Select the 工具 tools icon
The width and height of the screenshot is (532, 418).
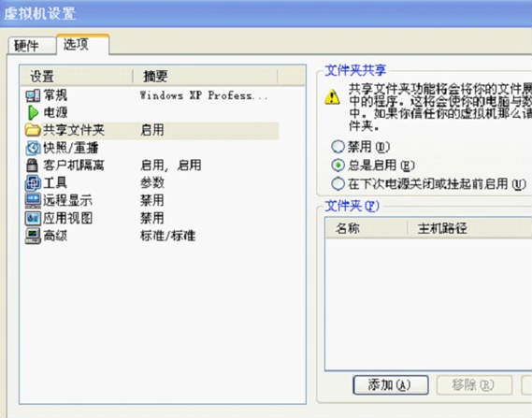[33, 183]
